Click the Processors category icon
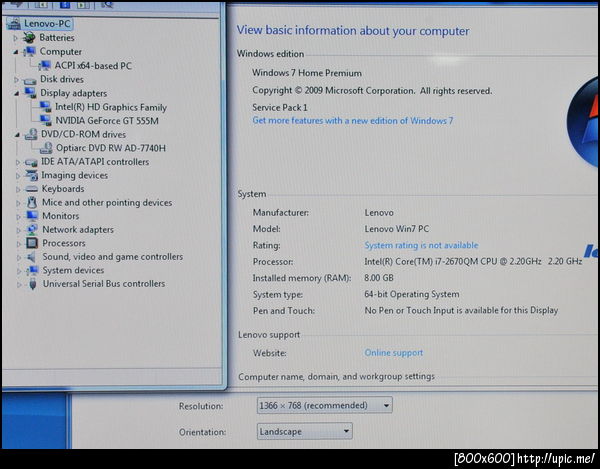 (32, 243)
